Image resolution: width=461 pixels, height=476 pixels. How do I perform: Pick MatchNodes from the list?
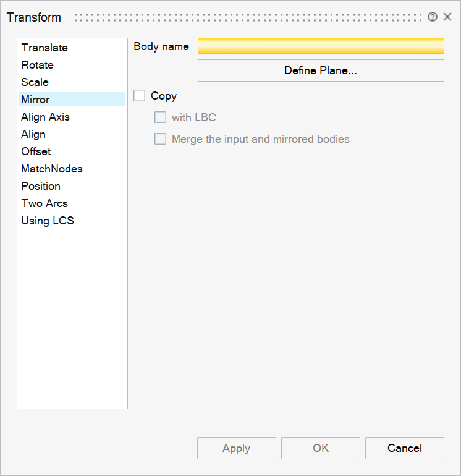coord(52,169)
